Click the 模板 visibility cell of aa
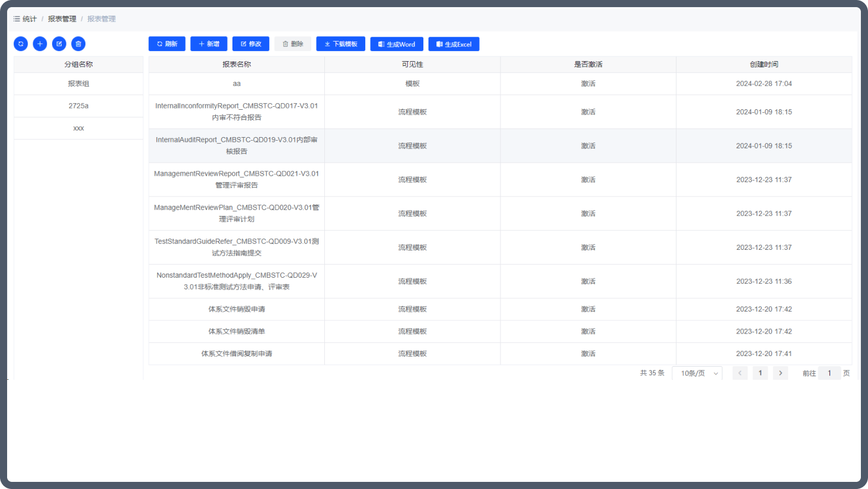The height and width of the screenshot is (489, 868). pos(413,84)
